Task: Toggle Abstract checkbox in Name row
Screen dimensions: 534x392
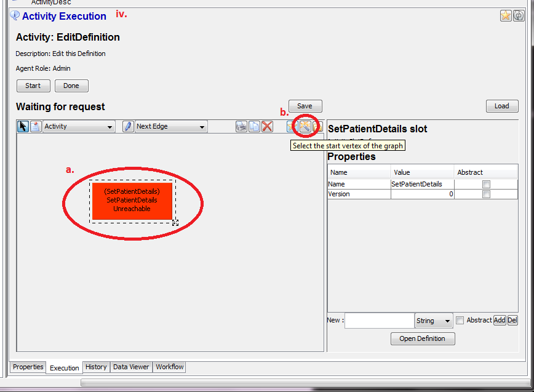Action: click(486, 184)
